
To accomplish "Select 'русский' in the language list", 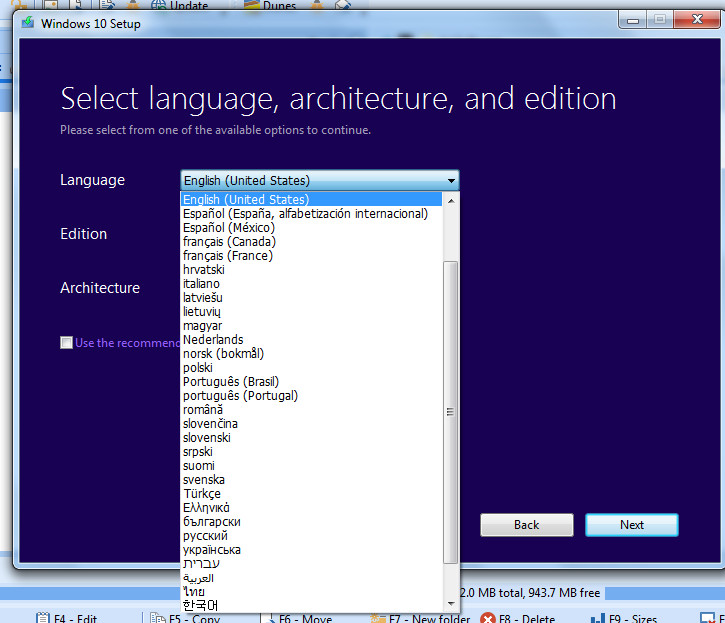I will [x=205, y=536].
